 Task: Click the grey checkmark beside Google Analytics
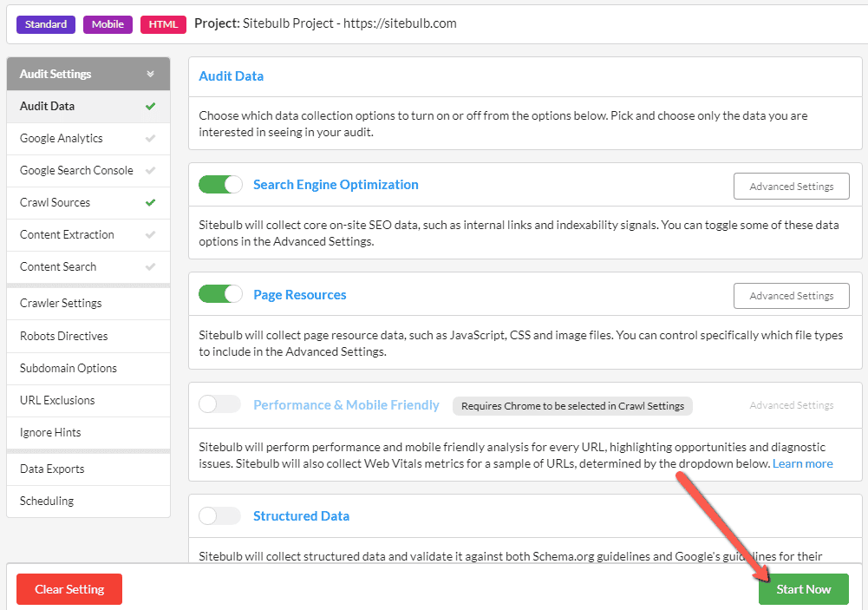click(150, 139)
